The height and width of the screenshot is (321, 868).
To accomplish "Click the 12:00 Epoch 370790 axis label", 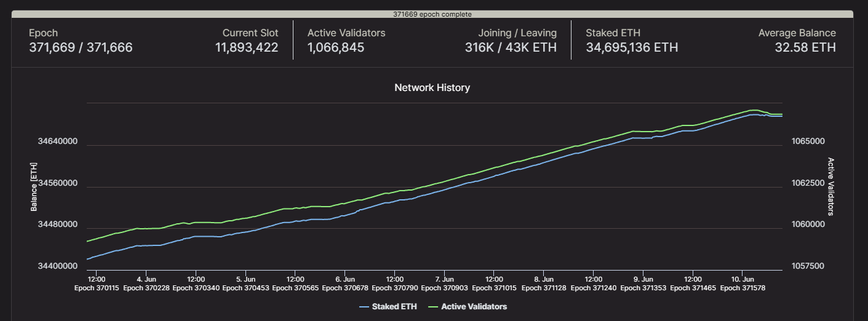I will 395,283.
